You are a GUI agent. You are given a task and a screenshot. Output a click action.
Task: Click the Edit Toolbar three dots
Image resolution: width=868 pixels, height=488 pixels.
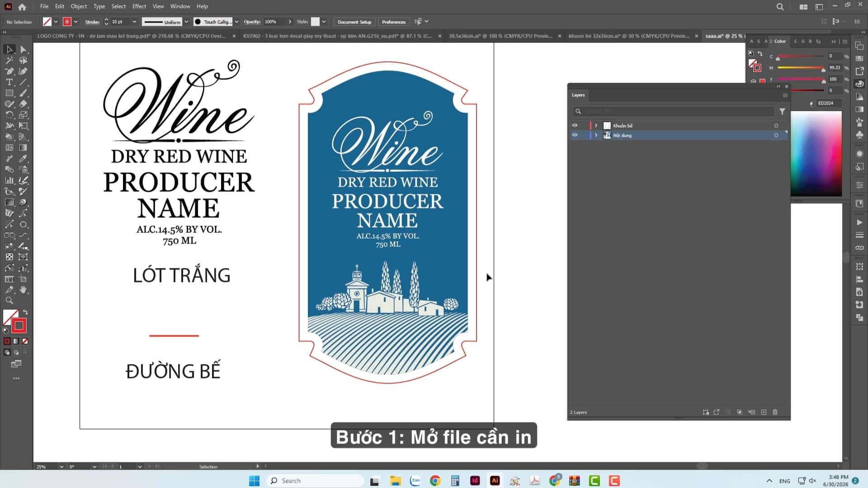16,378
